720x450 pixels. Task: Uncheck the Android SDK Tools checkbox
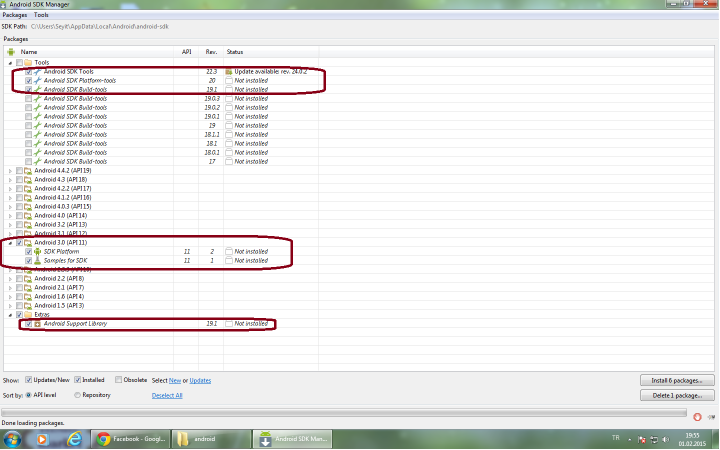point(28,72)
